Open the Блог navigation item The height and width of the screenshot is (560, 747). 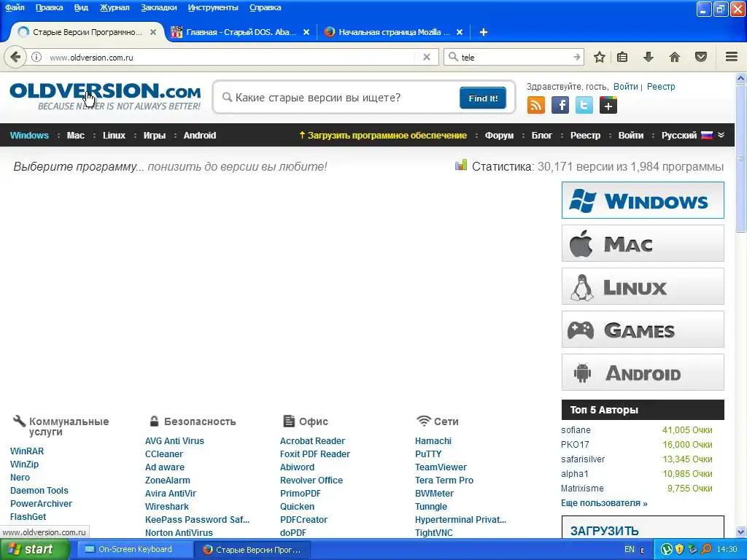click(x=542, y=135)
